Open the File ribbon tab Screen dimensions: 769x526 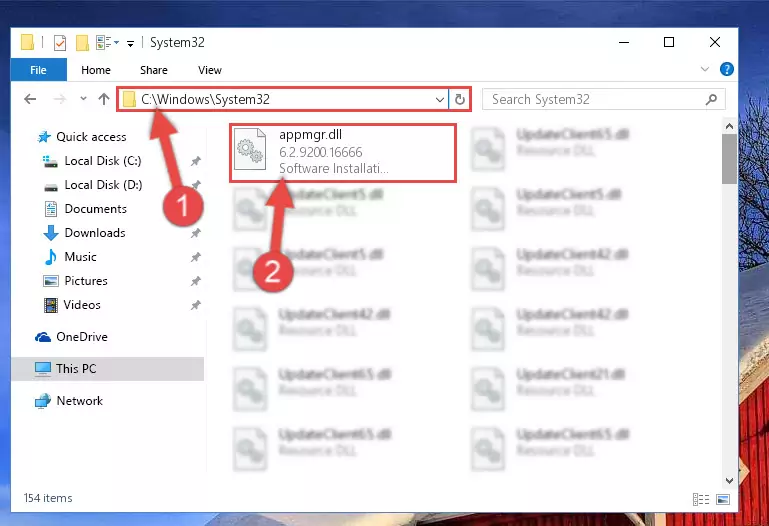point(38,70)
